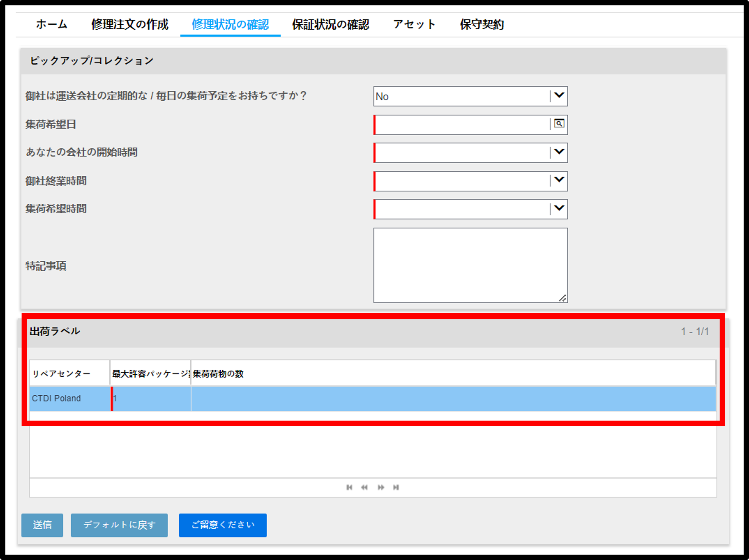Click into the 集荷希望日 date field
The width and height of the screenshot is (749, 560).
point(462,124)
